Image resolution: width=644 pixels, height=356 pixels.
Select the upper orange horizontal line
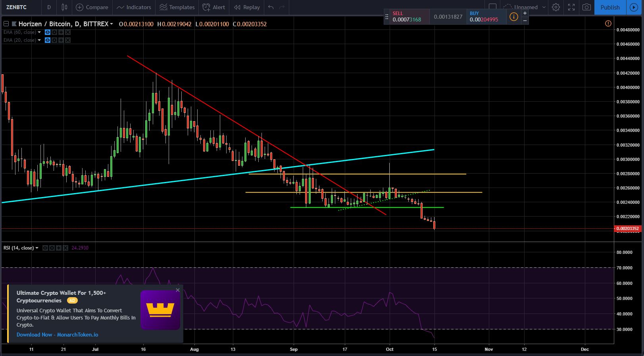[x=357, y=174]
